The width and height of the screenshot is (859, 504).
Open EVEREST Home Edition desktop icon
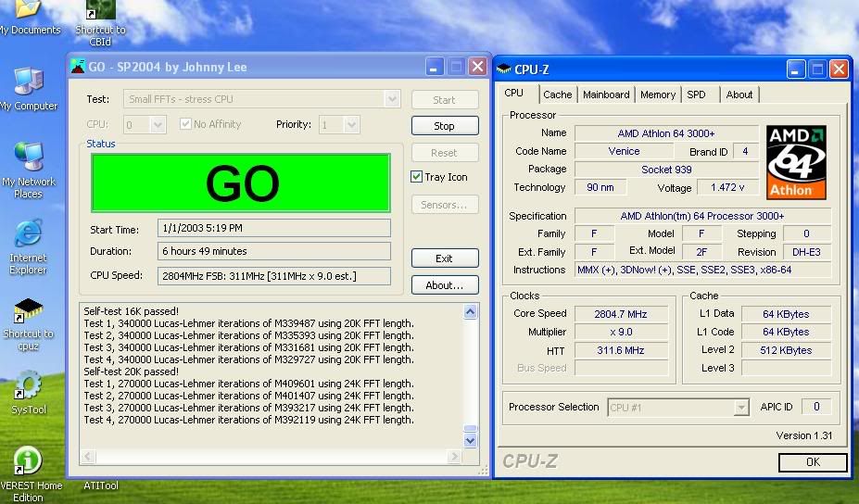[29, 473]
